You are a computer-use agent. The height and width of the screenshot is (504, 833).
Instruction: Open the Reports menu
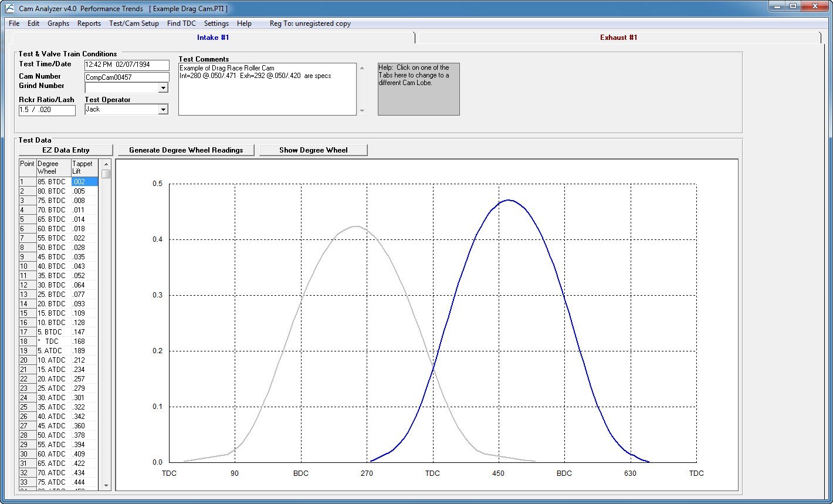click(x=89, y=23)
